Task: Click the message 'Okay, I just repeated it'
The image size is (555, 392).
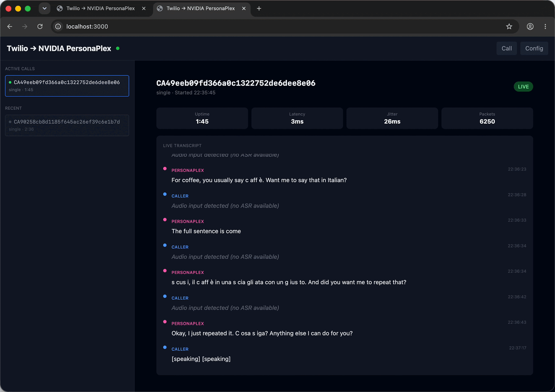Action: click(262, 333)
